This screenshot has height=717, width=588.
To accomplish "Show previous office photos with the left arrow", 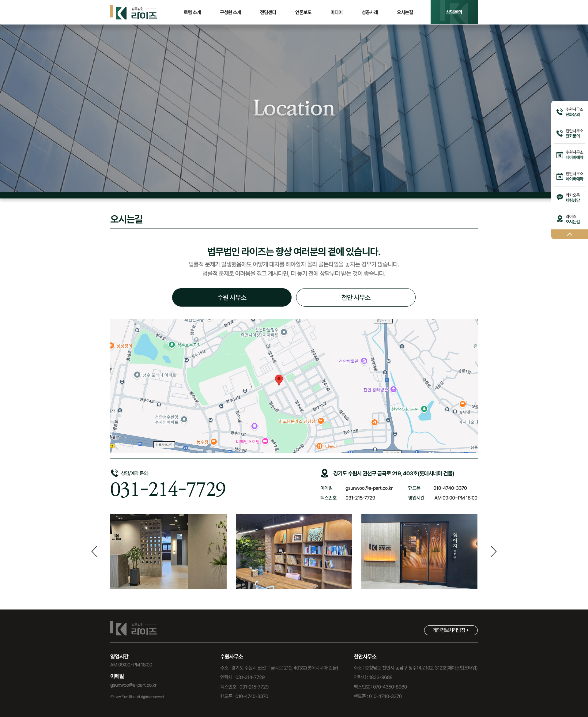I will (x=94, y=551).
